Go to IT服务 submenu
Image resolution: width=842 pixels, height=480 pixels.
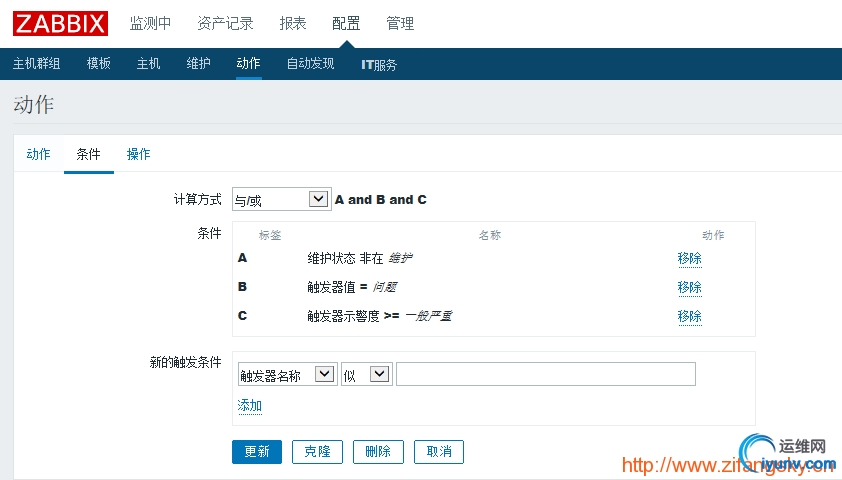click(x=379, y=65)
